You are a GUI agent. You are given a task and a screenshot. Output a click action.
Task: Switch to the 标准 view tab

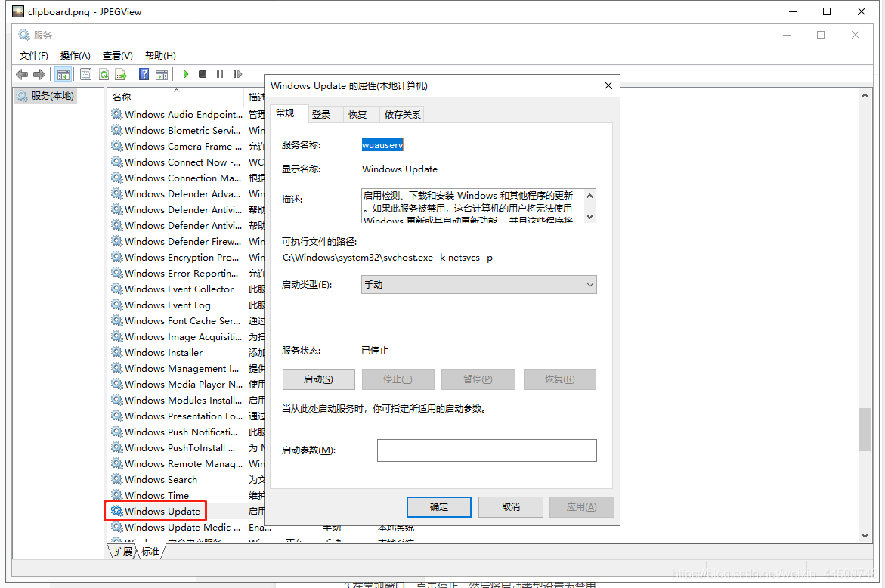150,551
